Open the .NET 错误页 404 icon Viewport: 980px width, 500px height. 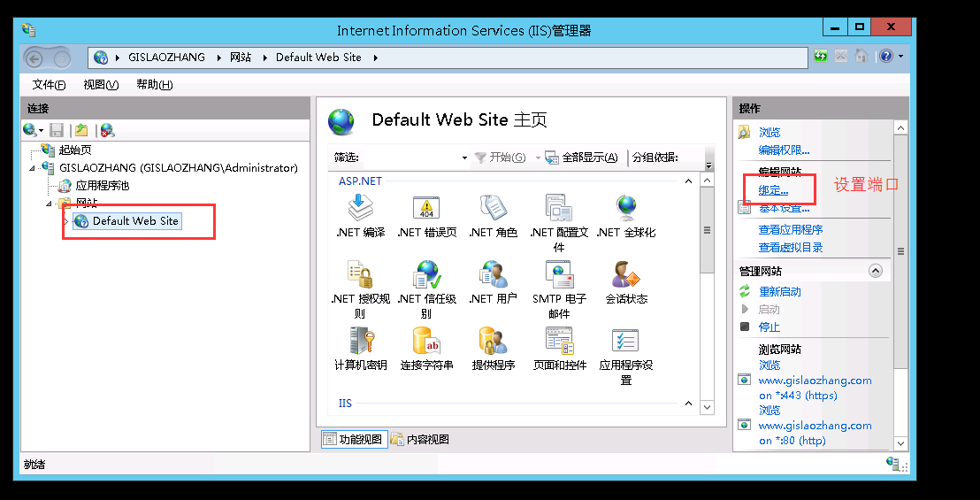[x=426, y=208]
